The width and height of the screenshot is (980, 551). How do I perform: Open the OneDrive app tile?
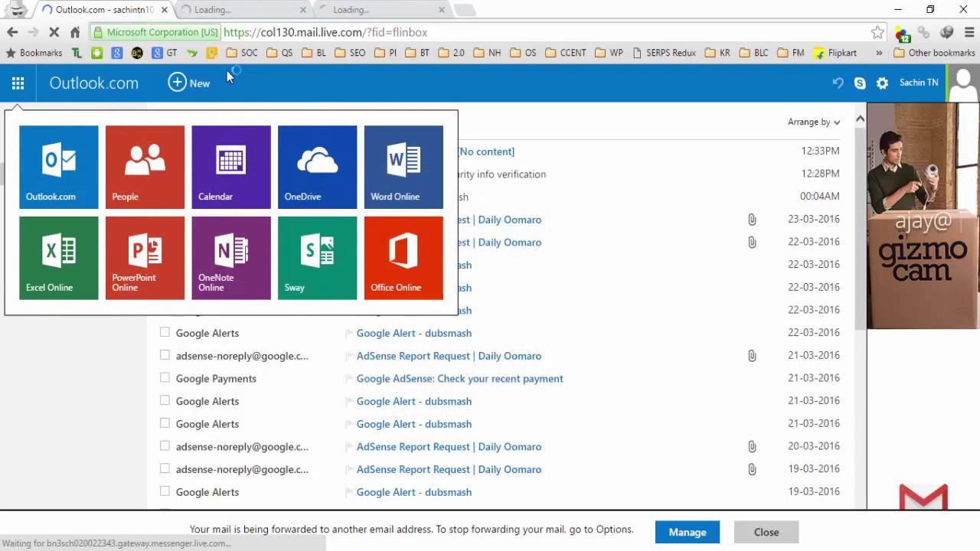click(x=317, y=167)
